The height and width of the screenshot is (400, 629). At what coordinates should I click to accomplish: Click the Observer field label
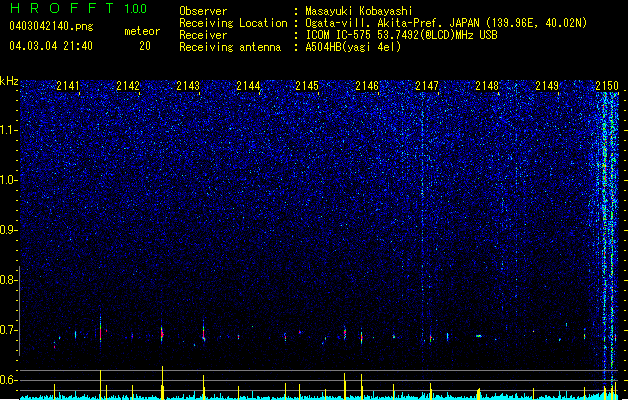203,11
